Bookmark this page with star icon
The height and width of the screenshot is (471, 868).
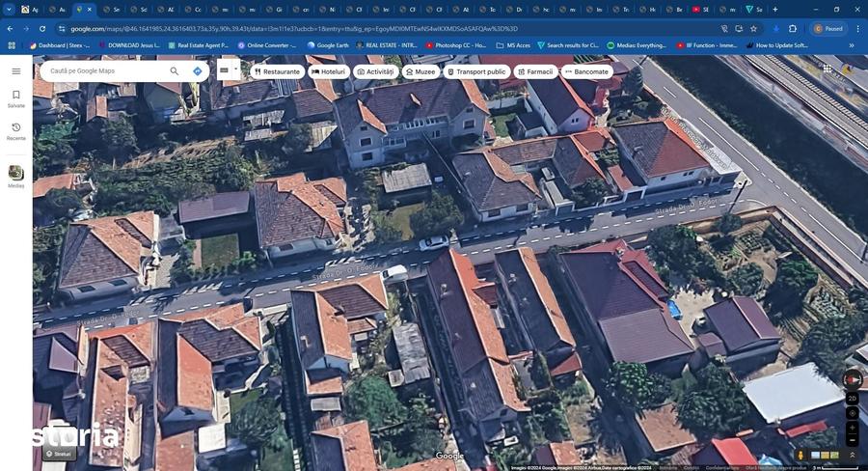753,28
